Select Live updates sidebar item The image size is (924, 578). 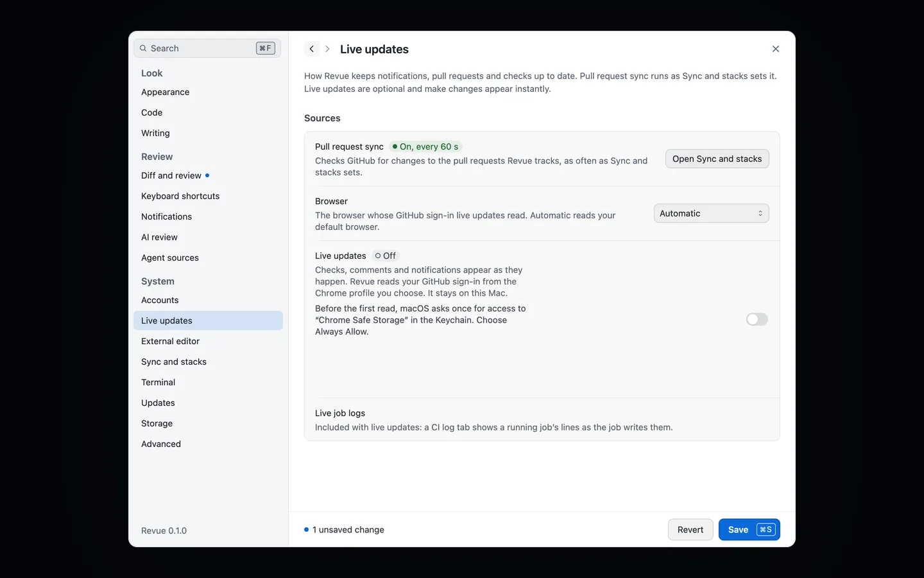tap(208, 320)
